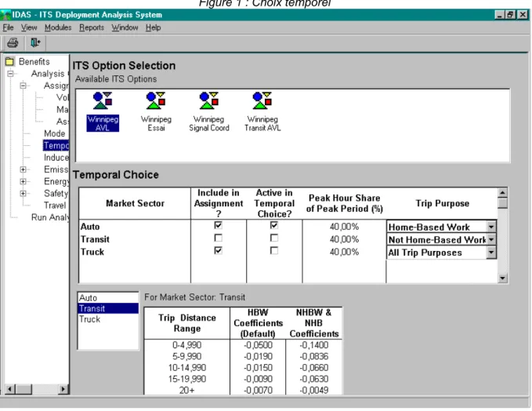This screenshot has width=532, height=411.
Task: Click the Benefits folder icon
Action: pos(9,61)
